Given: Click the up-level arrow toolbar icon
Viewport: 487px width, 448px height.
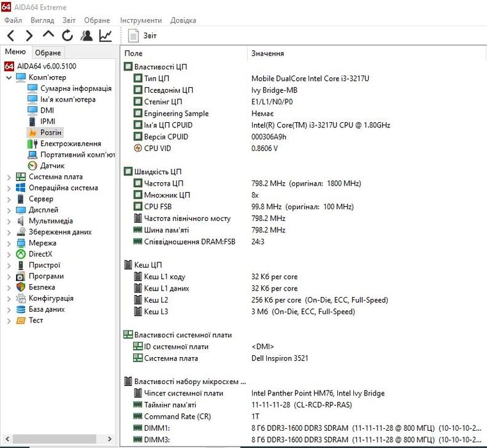Looking at the screenshot, I should [48, 35].
